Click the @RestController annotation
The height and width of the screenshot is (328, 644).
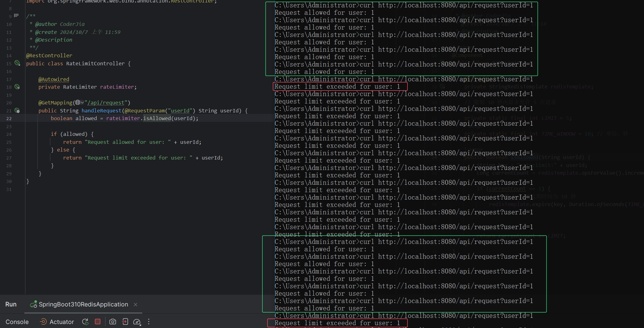click(x=49, y=55)
